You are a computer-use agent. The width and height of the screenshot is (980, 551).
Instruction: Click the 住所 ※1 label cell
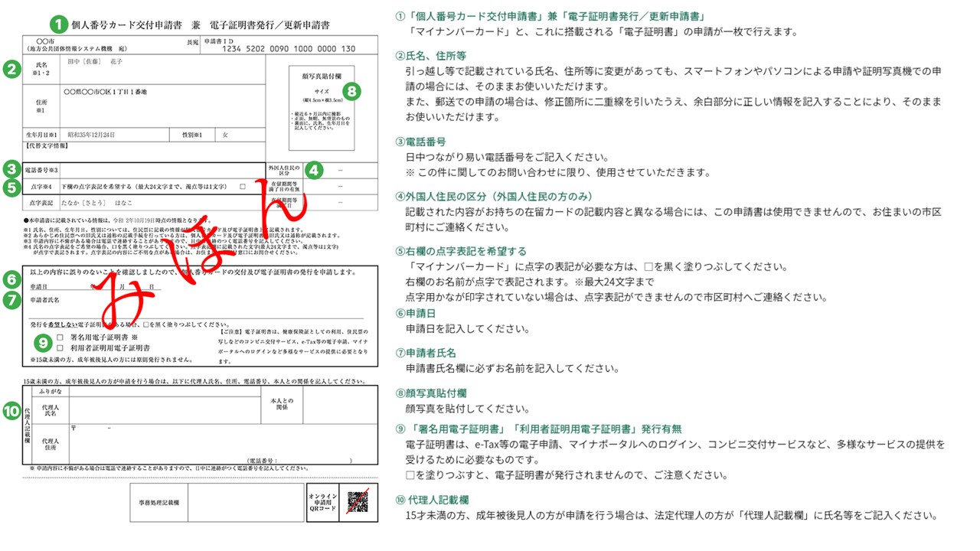point(41,106)
